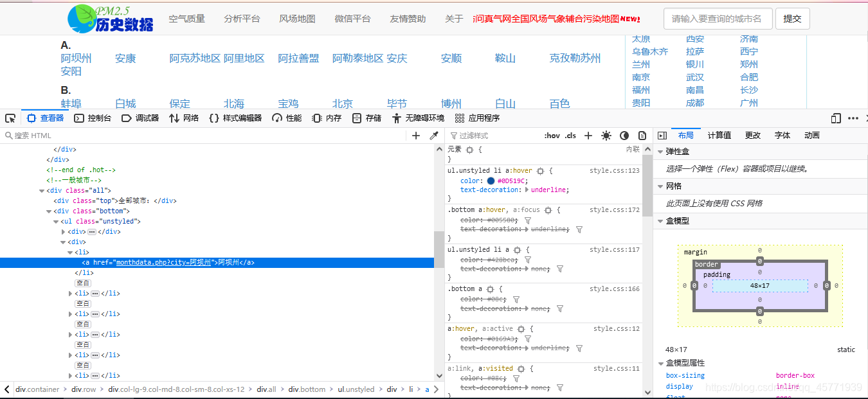Screen dimensions: 868x399
Task: Open the 应用程序 application tab
Action: tap(477, 118)
